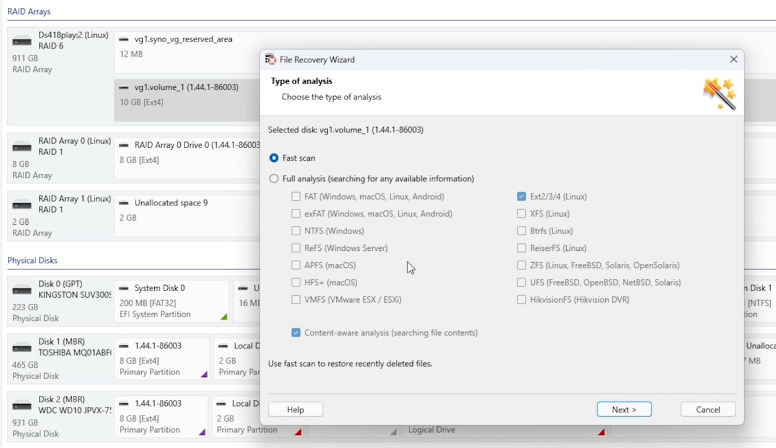This screenshot has width=776, height=448.
Task: Close the File Recovery Wizard dialog
Action: point(733,59)
